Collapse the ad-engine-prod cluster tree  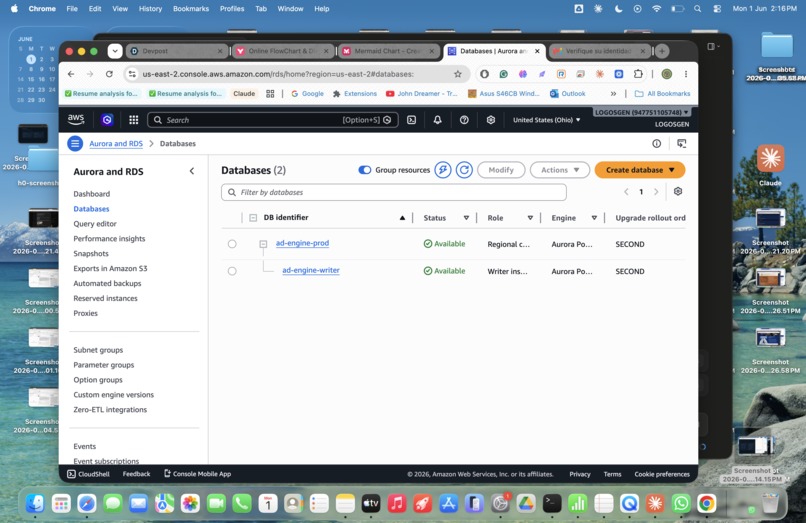263,244
